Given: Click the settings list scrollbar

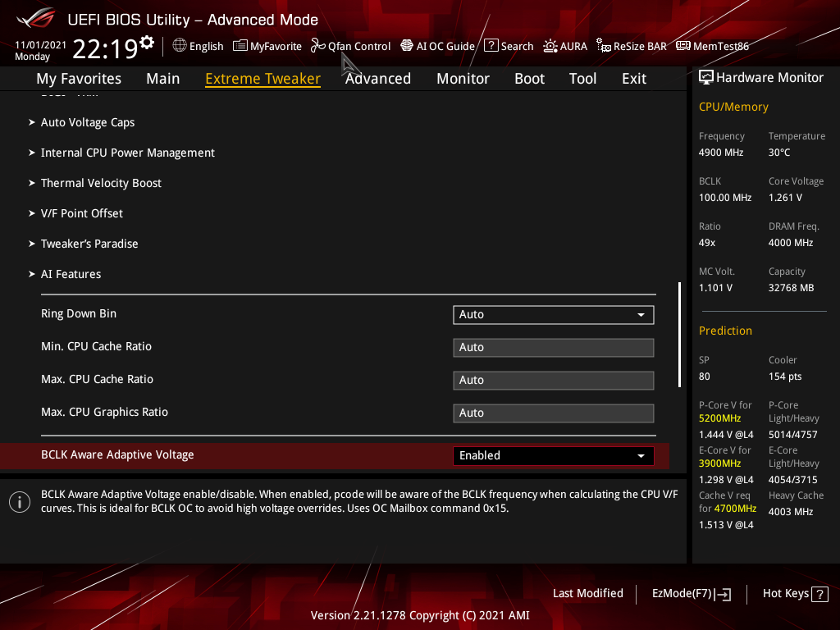Looking at the screenshot, I should tap(679, 335).
